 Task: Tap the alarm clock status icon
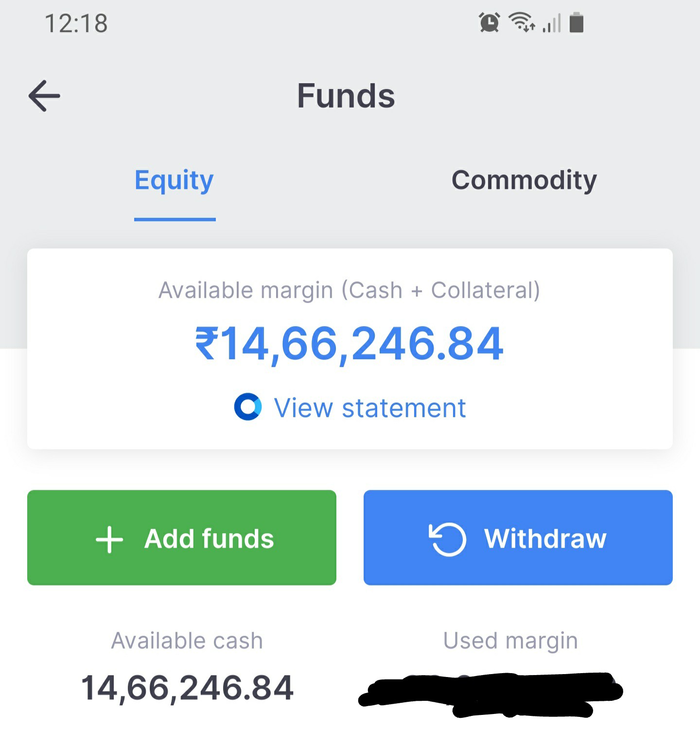(x=490, y=22)
